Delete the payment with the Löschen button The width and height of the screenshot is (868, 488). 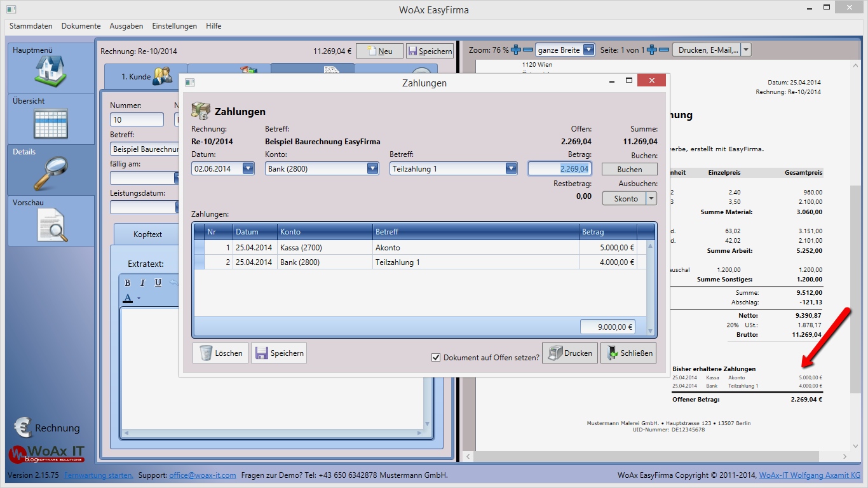click(x=221, y=353)
